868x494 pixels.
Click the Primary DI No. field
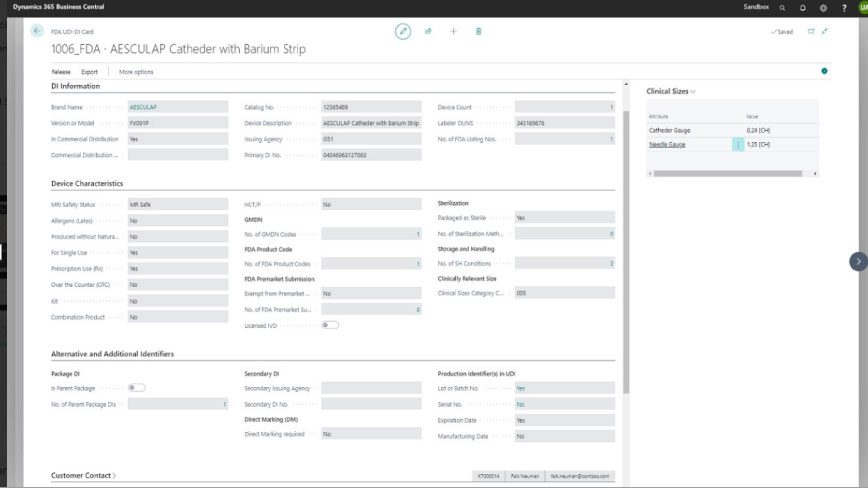[x=371, y=155]
